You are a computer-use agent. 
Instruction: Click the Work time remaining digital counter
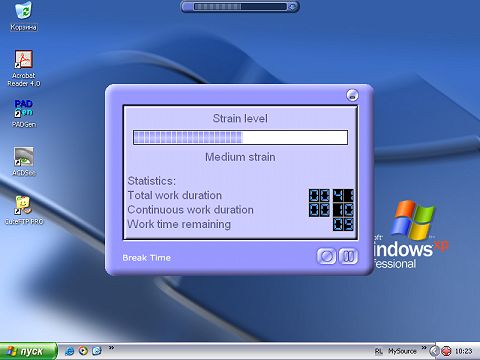click(343, 224)
